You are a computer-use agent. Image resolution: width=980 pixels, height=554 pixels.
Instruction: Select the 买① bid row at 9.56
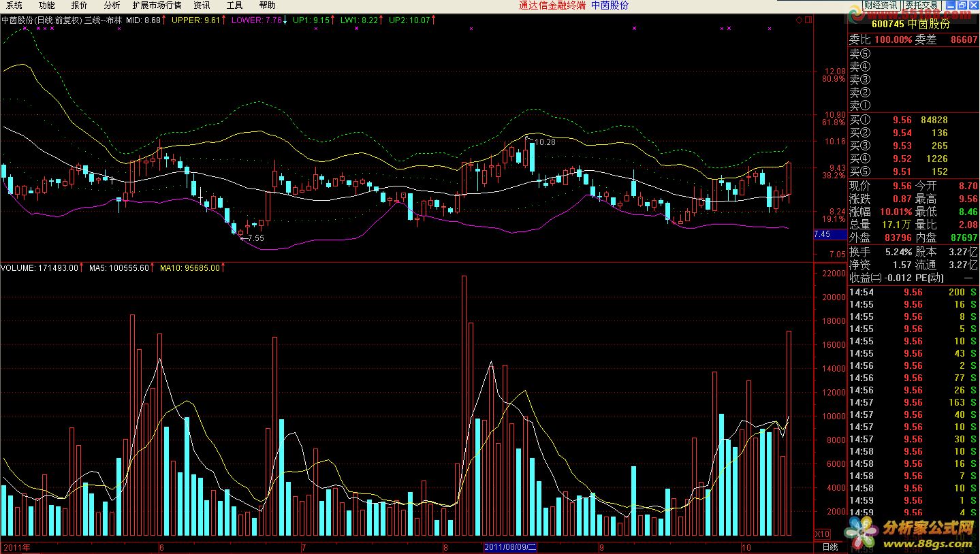pos(913,120)
